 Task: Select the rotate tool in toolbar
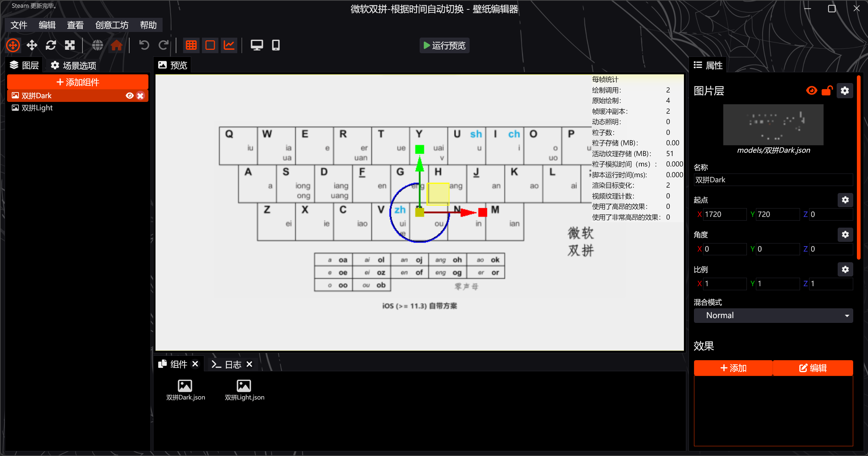(x=51, y=45)
